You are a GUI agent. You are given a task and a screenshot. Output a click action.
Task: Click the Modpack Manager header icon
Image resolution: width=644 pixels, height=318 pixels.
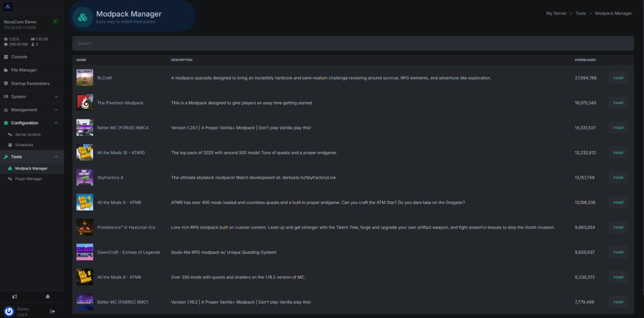(83, 17)
